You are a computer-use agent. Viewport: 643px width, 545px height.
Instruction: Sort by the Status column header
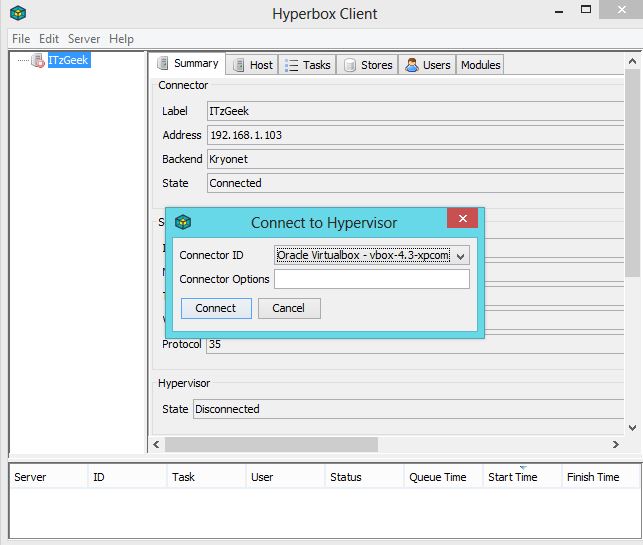pyautogui.click(x=365, y=477)
